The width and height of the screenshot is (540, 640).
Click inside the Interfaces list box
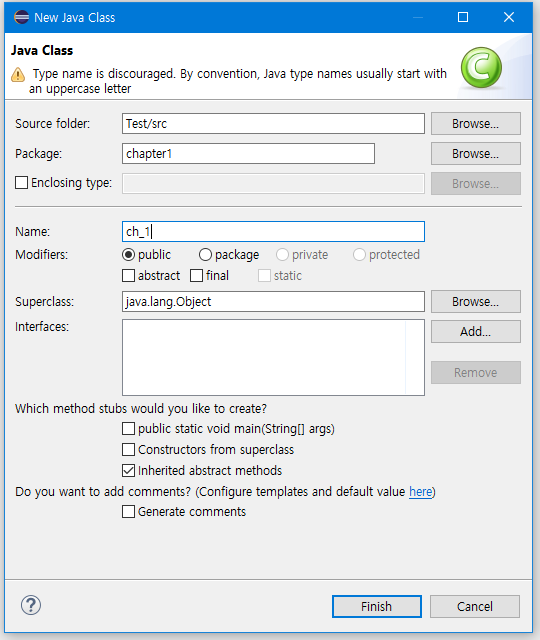[273, 358]
